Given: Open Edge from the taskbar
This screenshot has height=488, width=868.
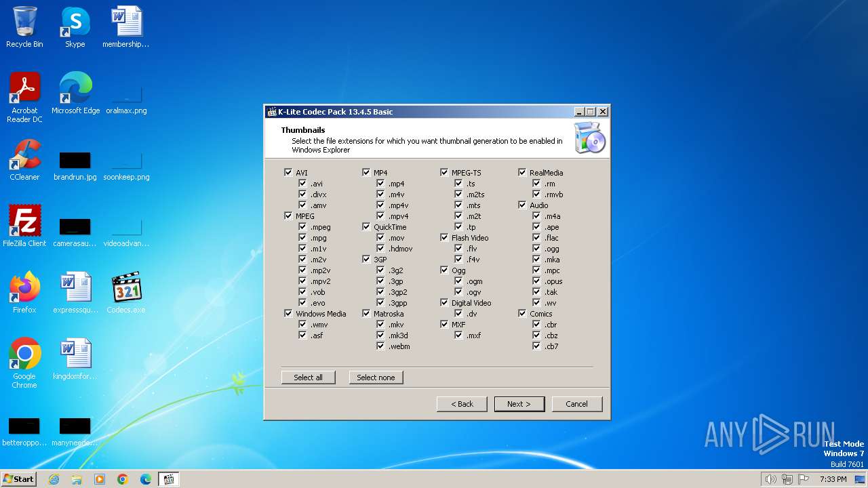Looking at the screenshot, I should 146,479.
